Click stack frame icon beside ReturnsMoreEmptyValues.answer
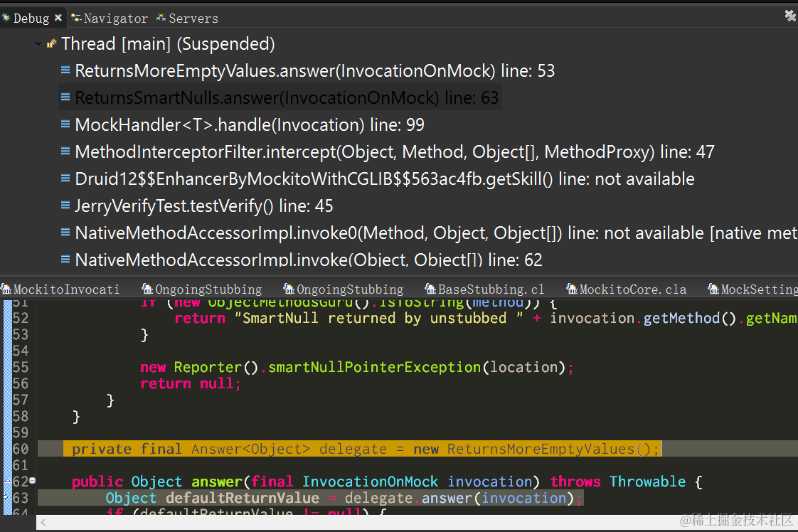The height and width of the screenshot is (532, 798). (65, 70)
